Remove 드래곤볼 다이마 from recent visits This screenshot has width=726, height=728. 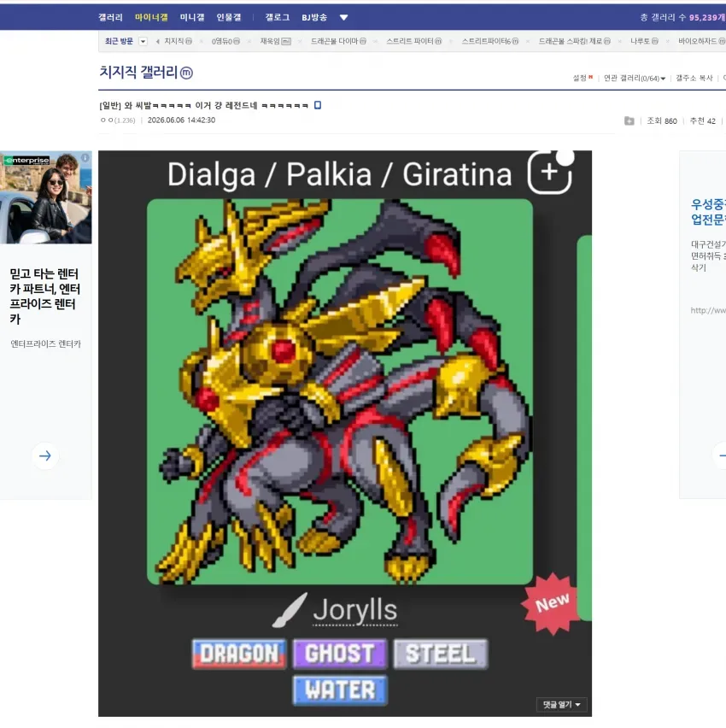coord(375,41)
